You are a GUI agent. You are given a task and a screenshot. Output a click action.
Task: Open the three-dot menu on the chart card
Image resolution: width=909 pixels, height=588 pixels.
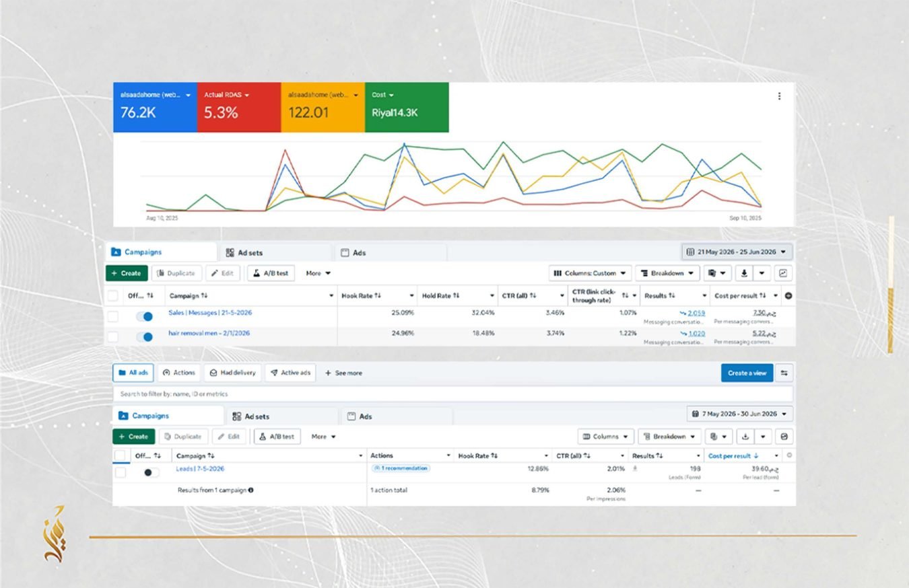click(x=779, y=96)
